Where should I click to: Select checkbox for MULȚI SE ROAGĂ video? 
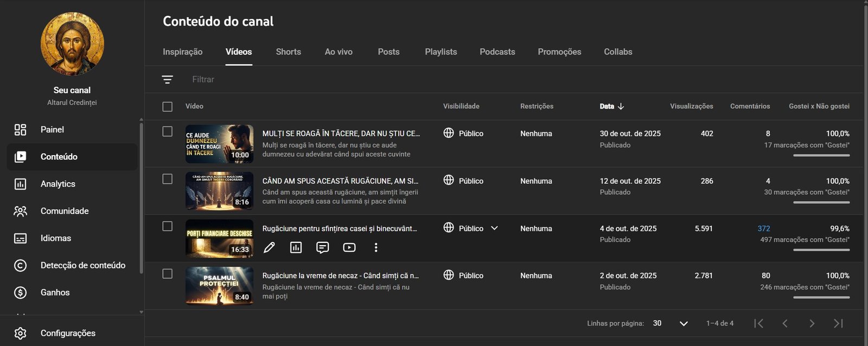(x=168, y=132)
